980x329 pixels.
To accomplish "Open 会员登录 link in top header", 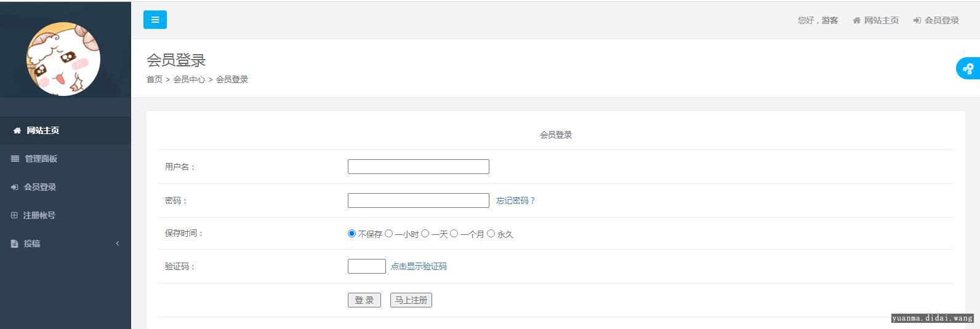I will coord(936,20).
